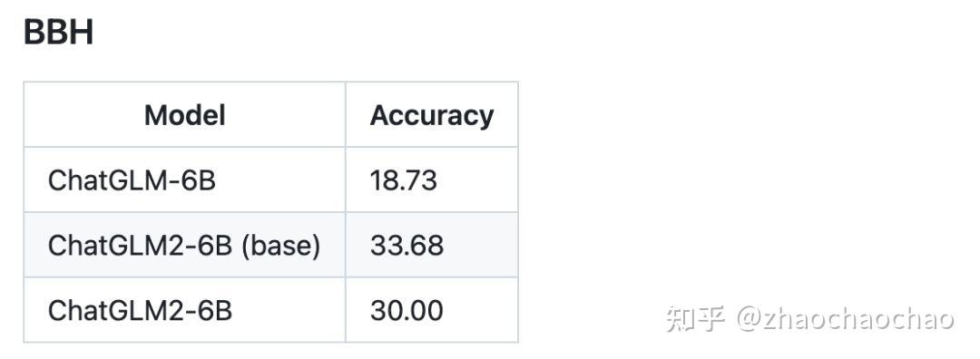Click the Zhihu 知乎 watermark logo
This screenshot has height=359, width=980.
pos(695,318)
